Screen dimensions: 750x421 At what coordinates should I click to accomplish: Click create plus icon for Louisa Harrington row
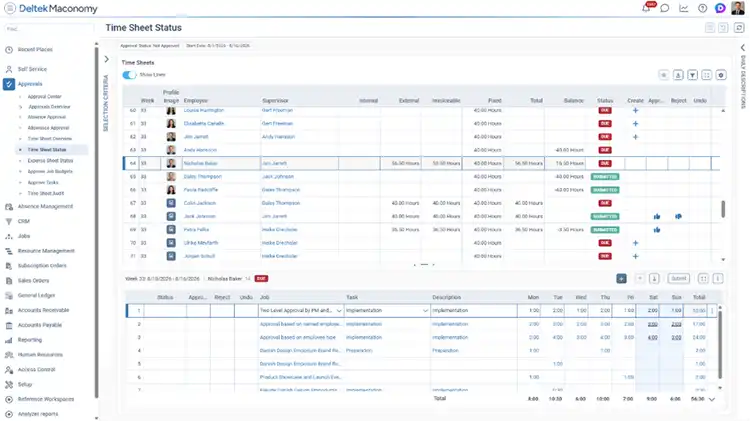pos(635,111)
